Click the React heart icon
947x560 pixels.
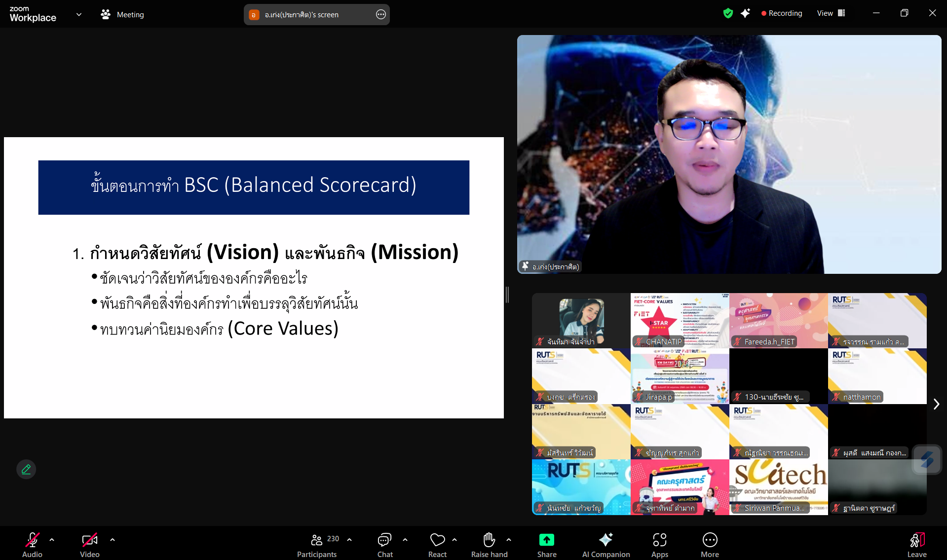(437, 540)
